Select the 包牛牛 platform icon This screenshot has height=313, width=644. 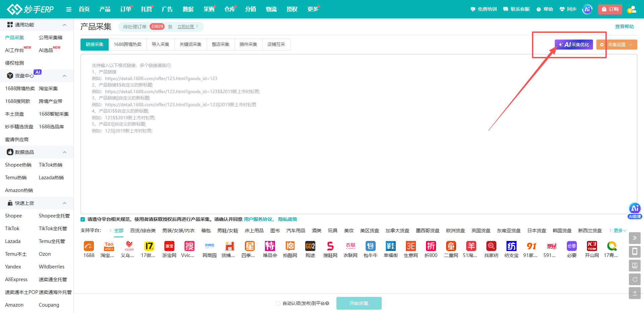pyautogui.click(x=371, y=246)
